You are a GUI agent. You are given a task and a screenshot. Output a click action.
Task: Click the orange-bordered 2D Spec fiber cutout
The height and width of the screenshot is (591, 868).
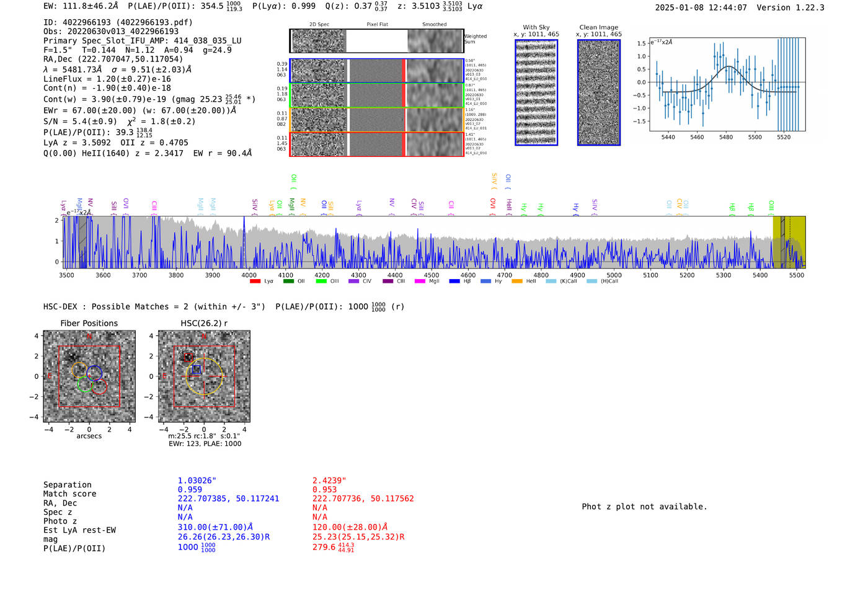(319, 120)
